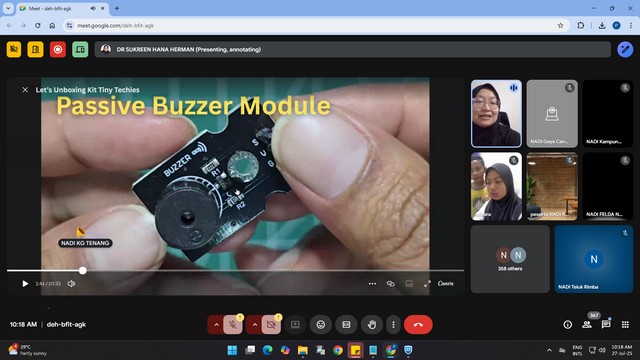Open File Explorer from the taskbar

pos(302,350)
